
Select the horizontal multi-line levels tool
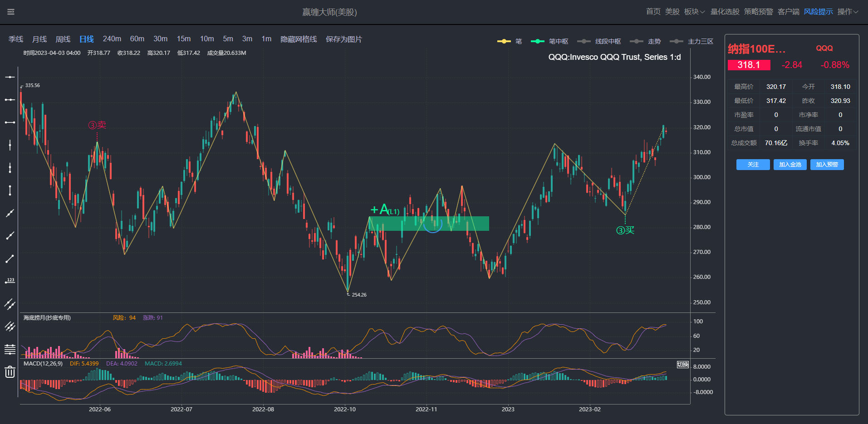coord(10,349)
